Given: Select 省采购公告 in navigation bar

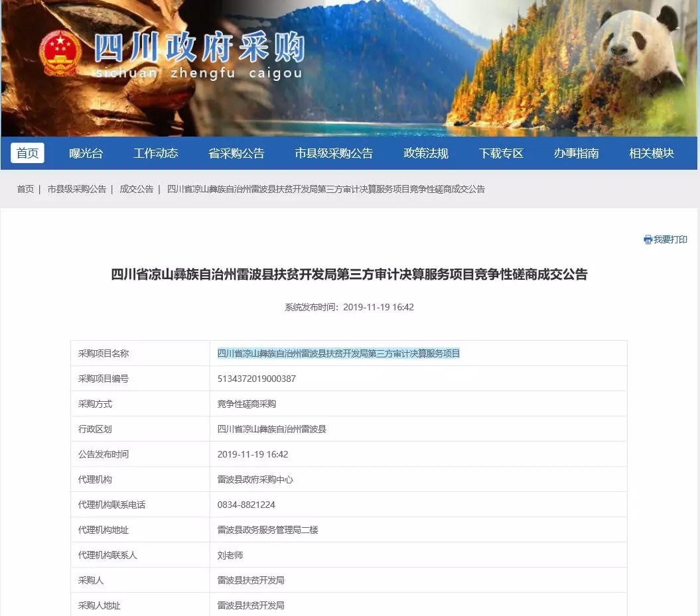Looking at the screenshot, I should coord(236,153).
